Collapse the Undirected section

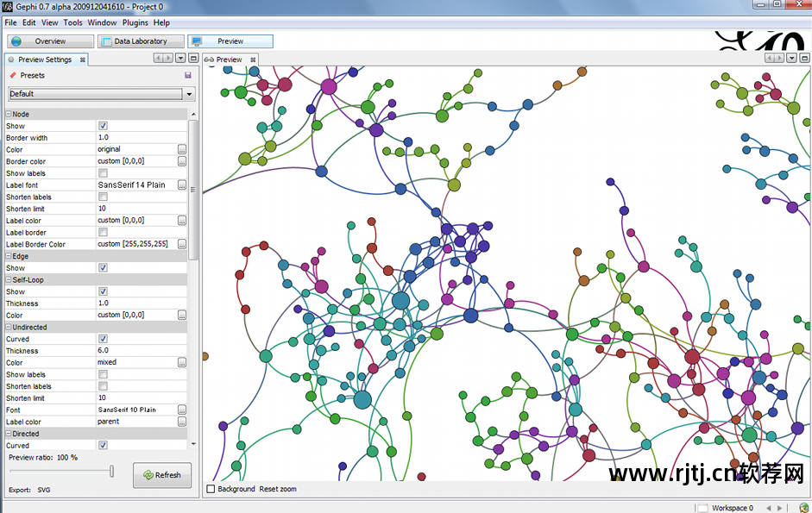point(9,327)
